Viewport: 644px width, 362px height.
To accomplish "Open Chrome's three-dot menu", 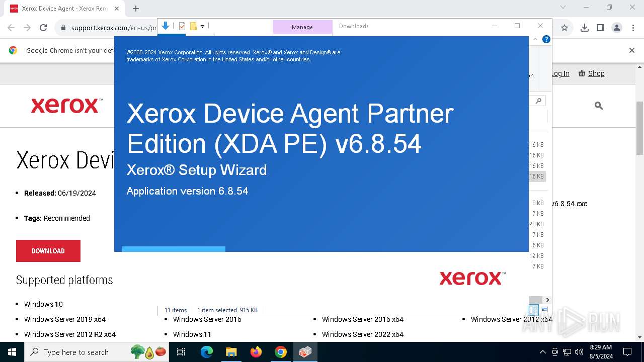I will pos(632,28).
